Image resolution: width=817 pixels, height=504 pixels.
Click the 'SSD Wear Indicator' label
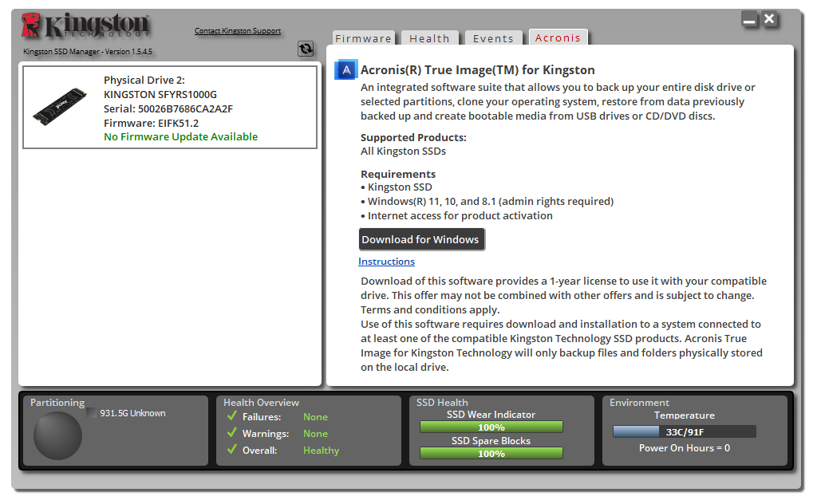[x=491, y=415]
